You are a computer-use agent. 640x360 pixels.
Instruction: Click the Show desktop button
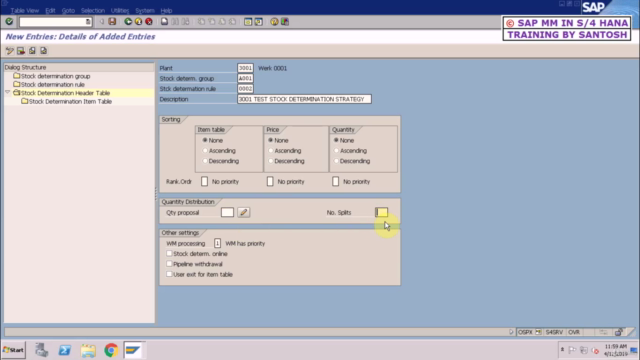pos(634,350)
